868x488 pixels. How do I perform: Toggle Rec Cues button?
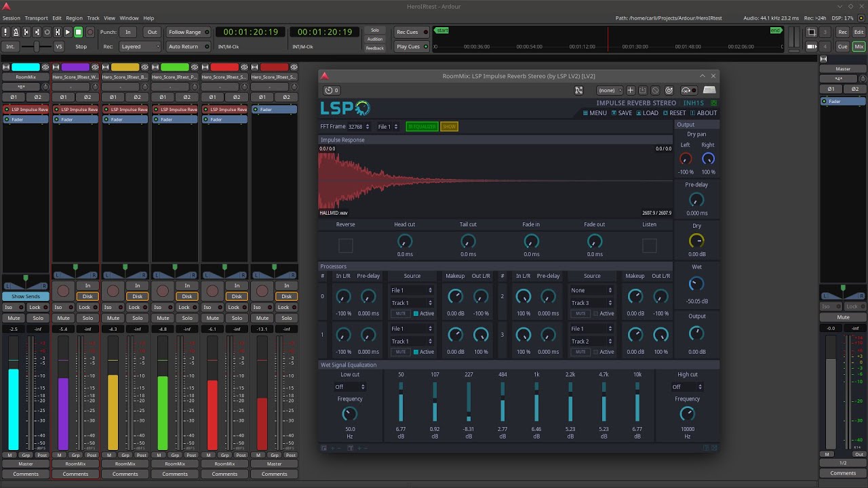[x=411, y=32]
